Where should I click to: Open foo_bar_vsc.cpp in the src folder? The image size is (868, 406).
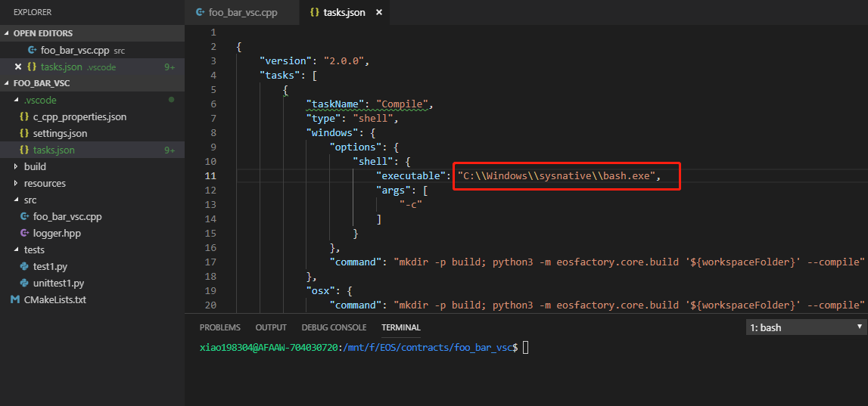point(67,216)
